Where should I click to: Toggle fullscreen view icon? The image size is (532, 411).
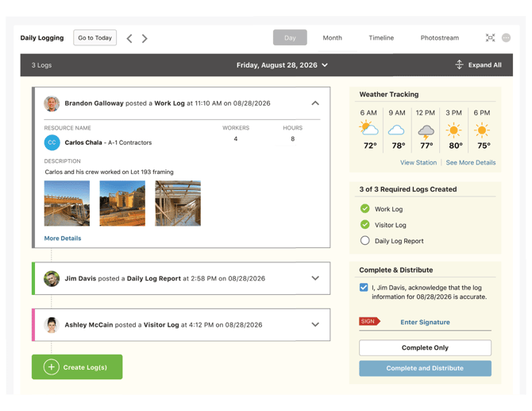tap(490, 37)
